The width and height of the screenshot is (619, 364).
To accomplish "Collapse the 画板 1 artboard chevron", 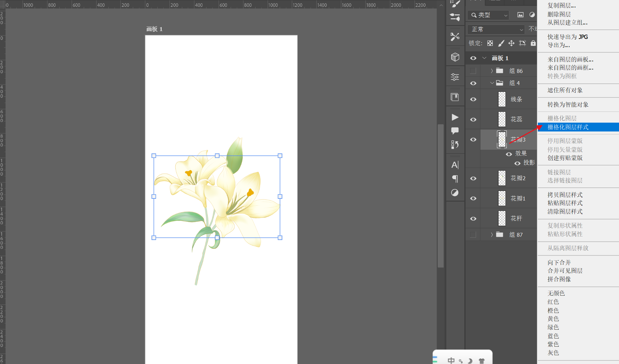I will pyautogui.click(x=484, y=58).
